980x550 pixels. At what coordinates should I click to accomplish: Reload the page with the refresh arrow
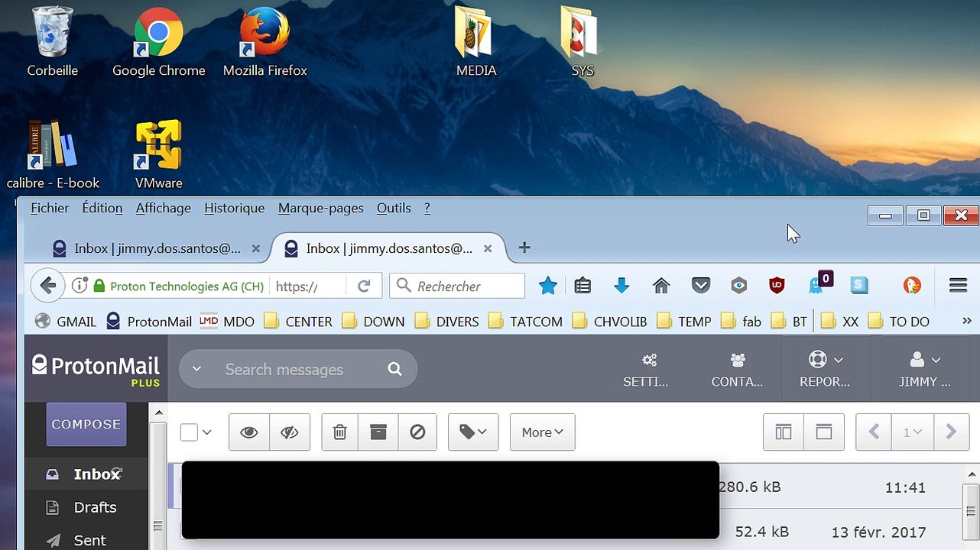364,286
